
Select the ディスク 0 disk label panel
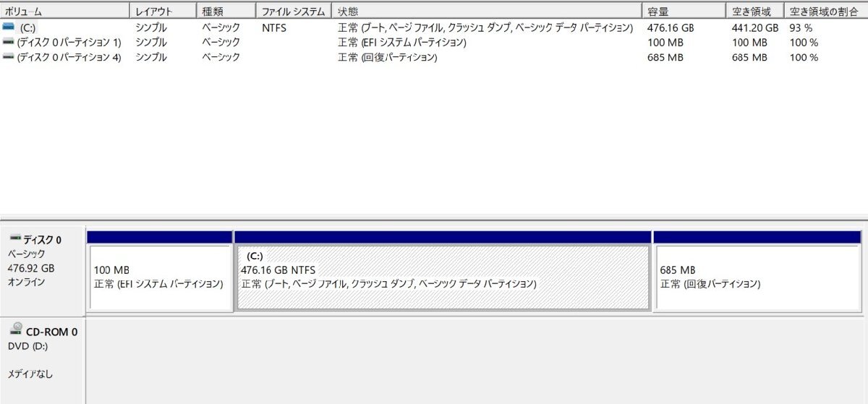[43, 271]
